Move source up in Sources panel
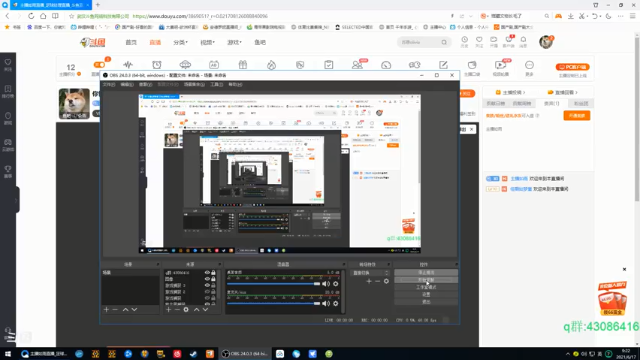Screen dimensions: 640x360 pyautogui.click(x=196, y=310)
